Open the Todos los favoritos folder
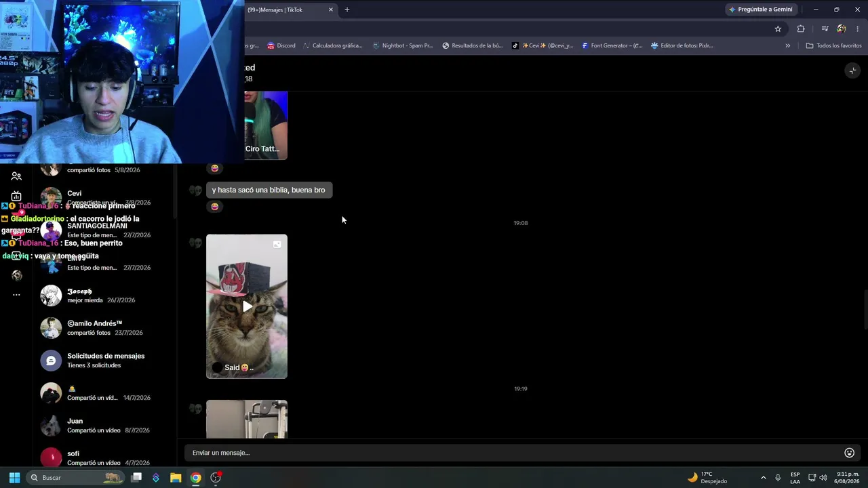Viewport: 868px width, 488px height. coord(833,45)
